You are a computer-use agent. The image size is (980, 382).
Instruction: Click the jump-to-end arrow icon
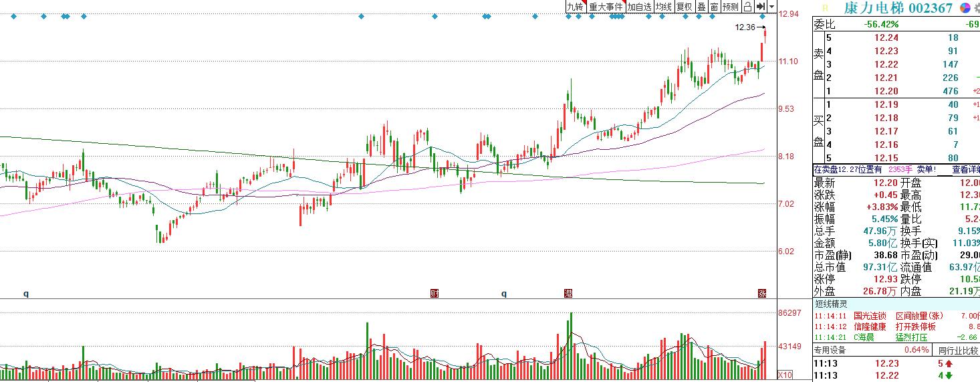coord(760,7)
